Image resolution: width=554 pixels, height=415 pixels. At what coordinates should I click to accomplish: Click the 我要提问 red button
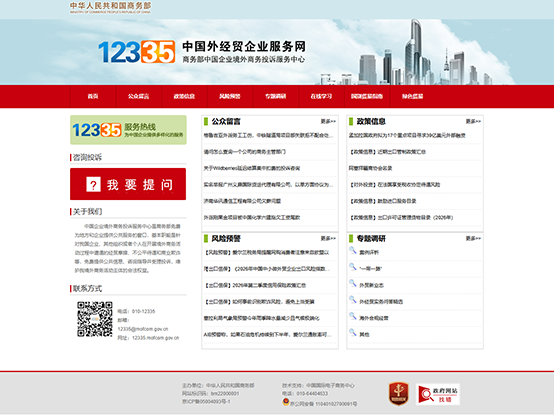[128, 184]
